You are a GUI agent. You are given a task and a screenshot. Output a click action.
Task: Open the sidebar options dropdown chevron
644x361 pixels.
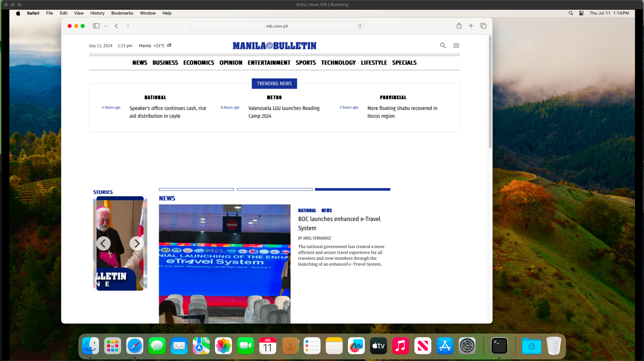click(106, 26)
